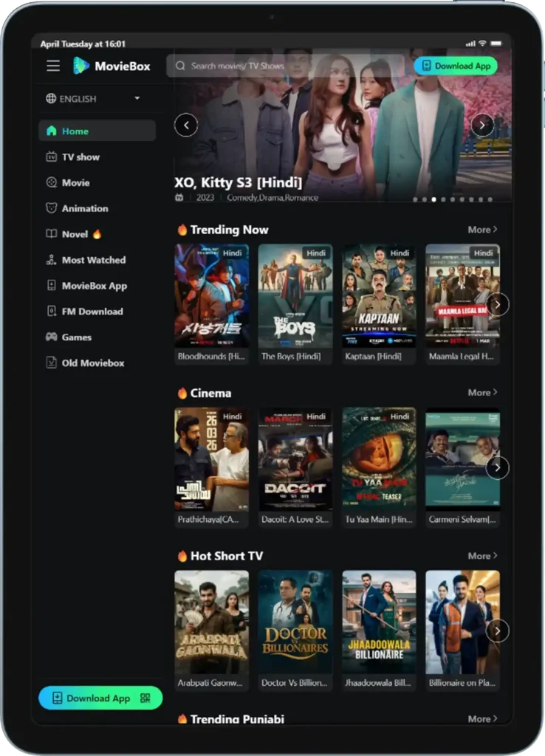Screen dimensions: 545x756
Task: Open the ENGLISH language dropdown
Action: [x=92, y=98]
